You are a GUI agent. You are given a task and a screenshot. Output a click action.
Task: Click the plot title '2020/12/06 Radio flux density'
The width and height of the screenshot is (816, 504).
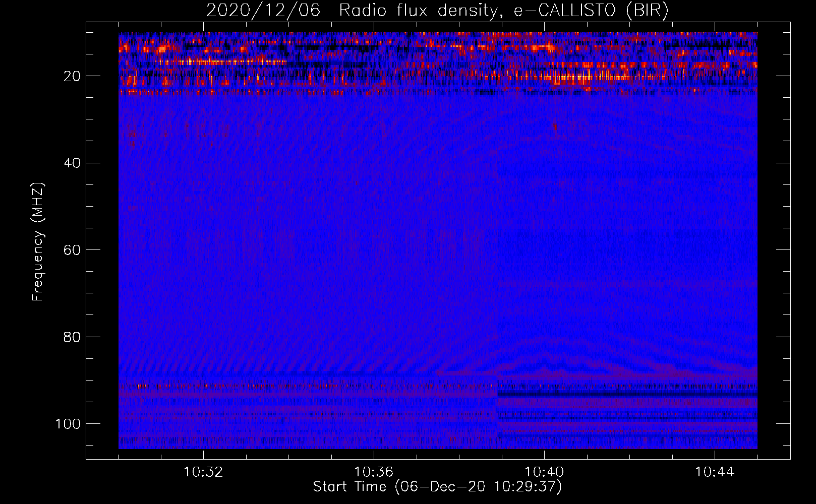click(437, 11)
